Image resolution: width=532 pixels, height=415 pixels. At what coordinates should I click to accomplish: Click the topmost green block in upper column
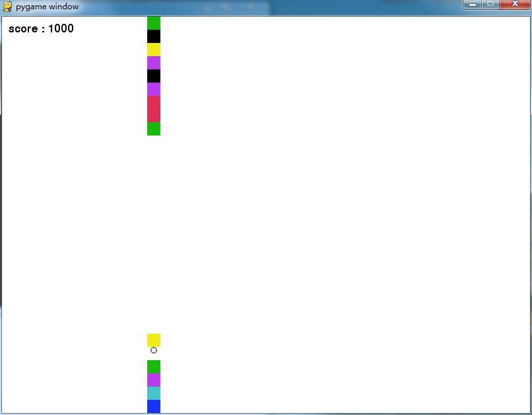154,23
